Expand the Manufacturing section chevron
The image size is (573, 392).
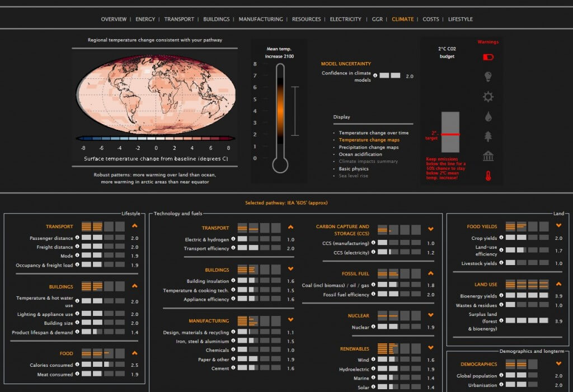(290, 320)
